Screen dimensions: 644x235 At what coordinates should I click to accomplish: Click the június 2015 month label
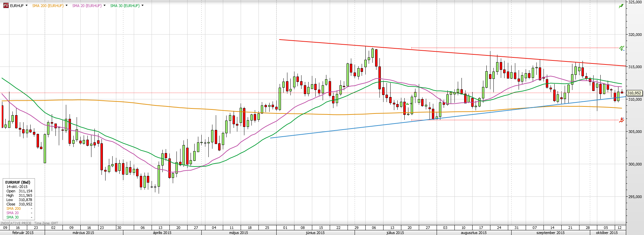[315, 233]
